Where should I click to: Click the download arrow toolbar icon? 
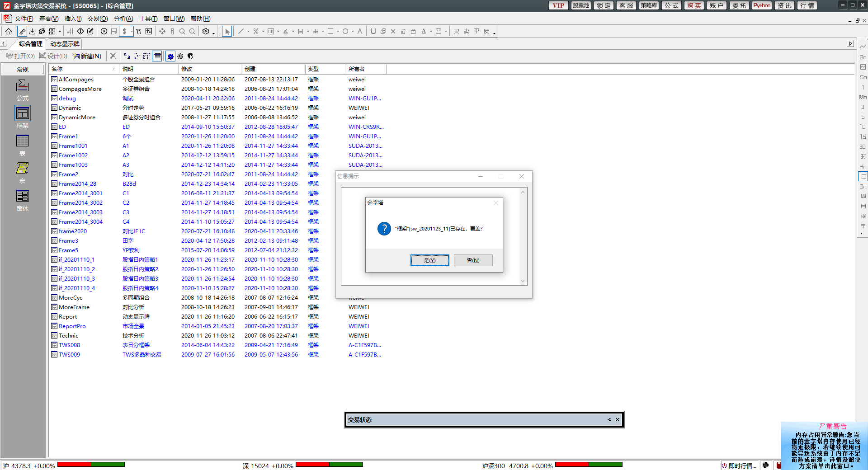[32, 31]
